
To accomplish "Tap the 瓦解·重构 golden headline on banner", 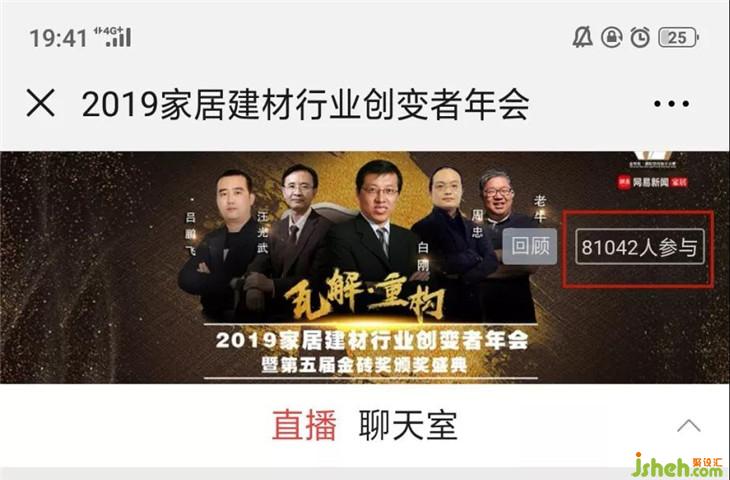I will point(365,296).
